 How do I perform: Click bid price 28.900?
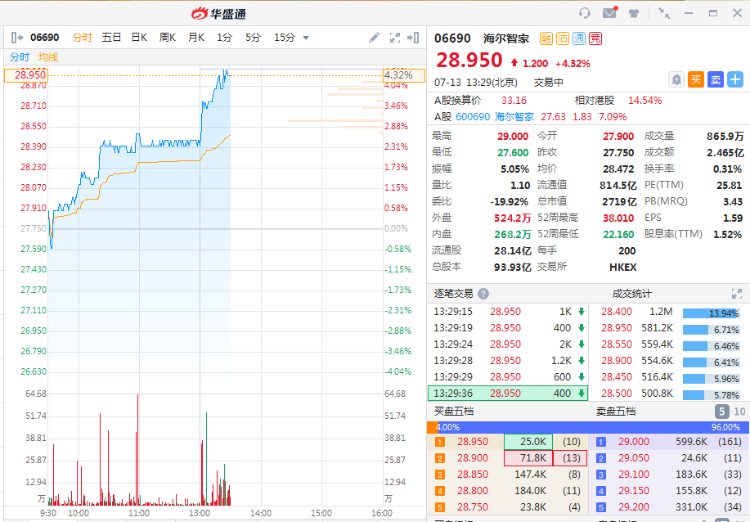click(x=473, y=458)
